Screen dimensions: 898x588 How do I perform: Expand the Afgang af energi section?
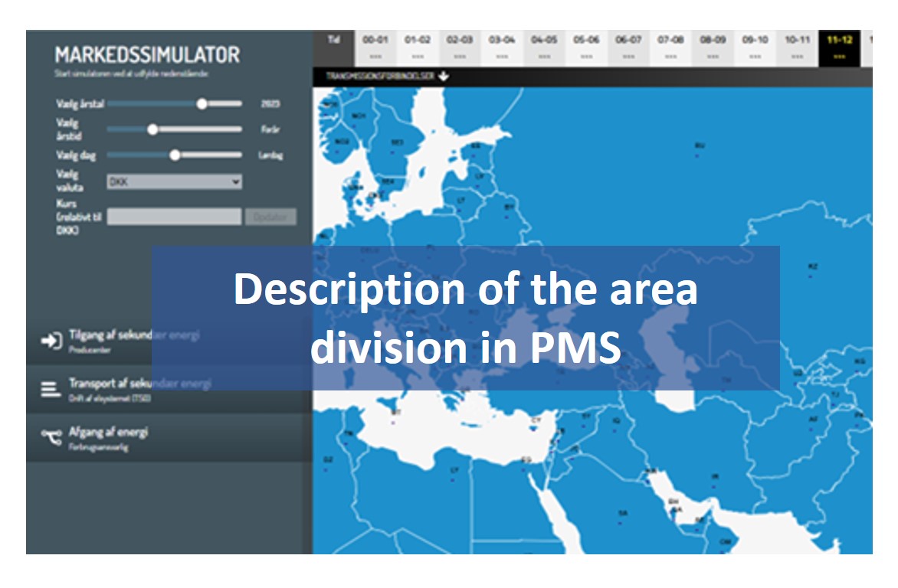click(109, 437)
